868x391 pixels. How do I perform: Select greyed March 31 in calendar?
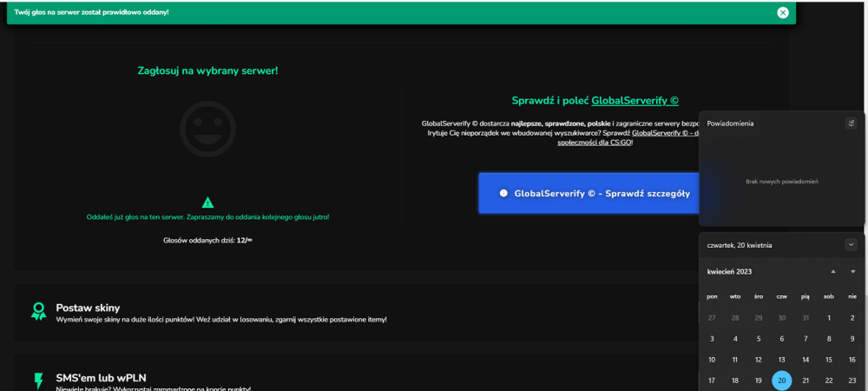click(x=806, y=318)
